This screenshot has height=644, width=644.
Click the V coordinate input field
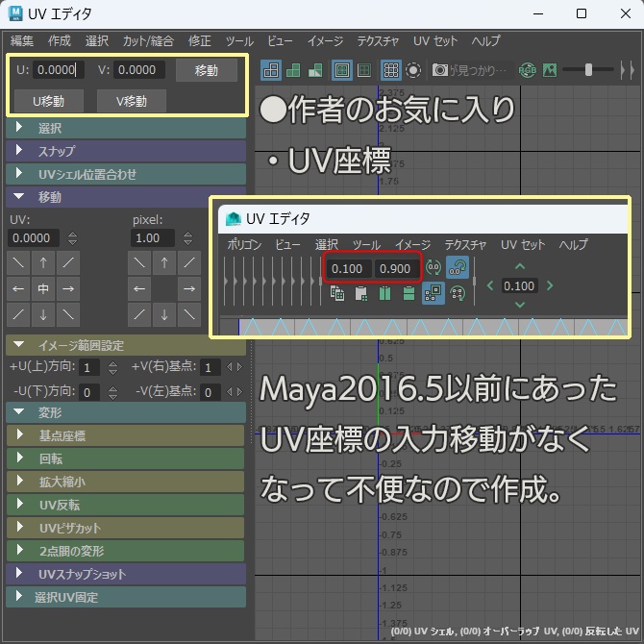click(x=138, y=70)
